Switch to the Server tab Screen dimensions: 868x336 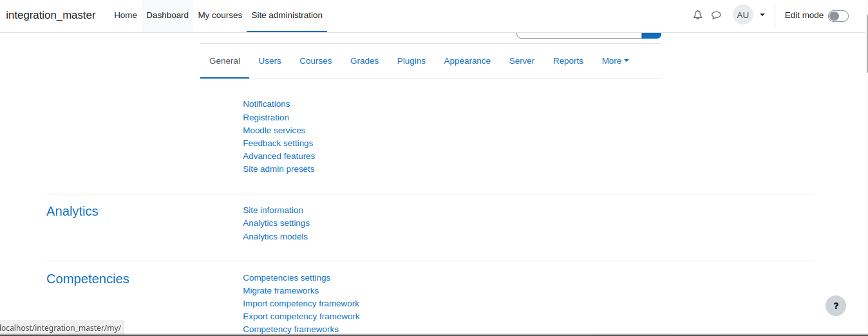[522, 61]
